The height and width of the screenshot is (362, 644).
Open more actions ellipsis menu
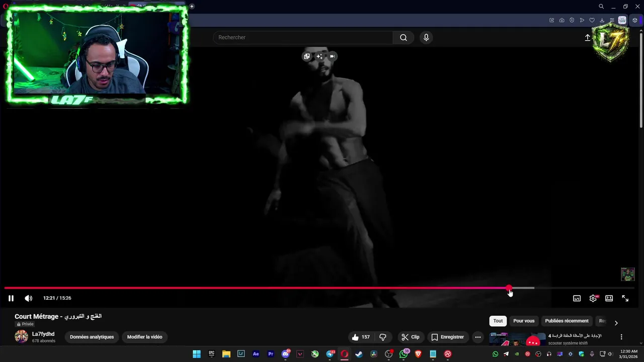(x=478, y=337)
